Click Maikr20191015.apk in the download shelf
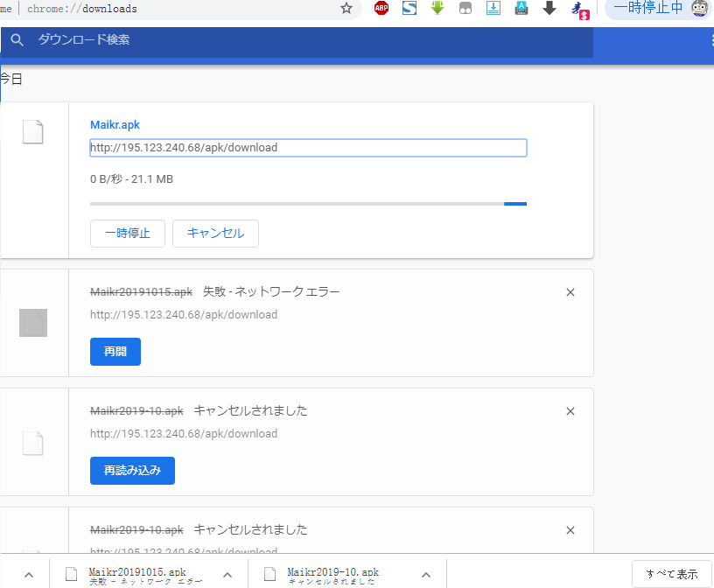714x588 pixels. pos(136,575)
